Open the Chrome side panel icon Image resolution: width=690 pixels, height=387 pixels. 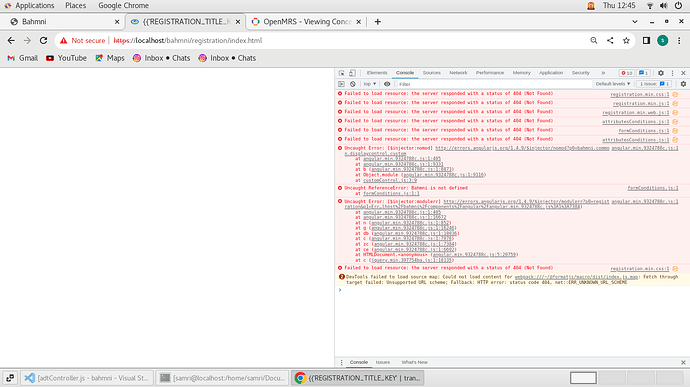(646, 41)
